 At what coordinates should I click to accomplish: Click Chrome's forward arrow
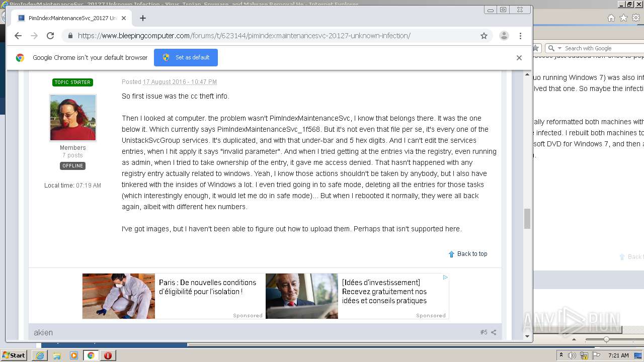(x=34, y=36)
